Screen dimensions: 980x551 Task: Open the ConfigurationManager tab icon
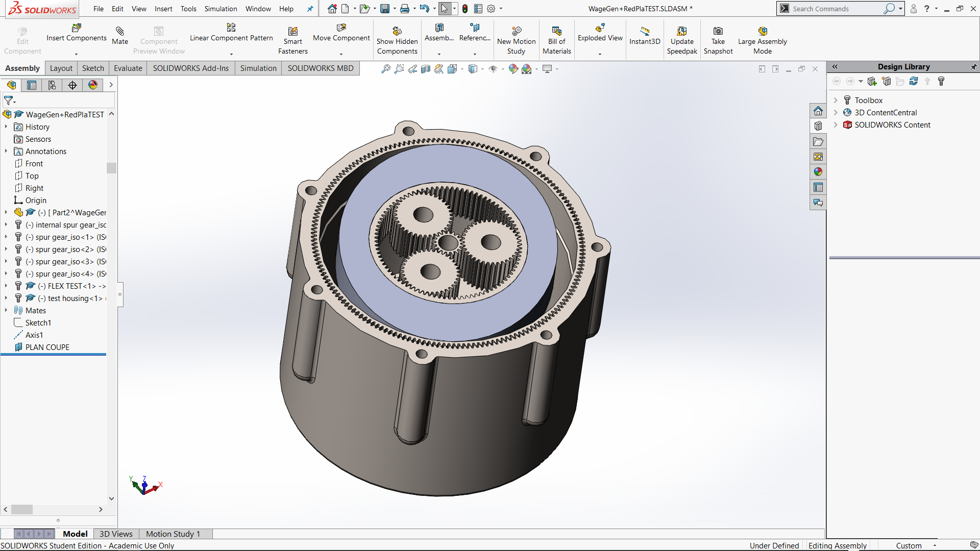pyautogui.click(x=52, y=85)
